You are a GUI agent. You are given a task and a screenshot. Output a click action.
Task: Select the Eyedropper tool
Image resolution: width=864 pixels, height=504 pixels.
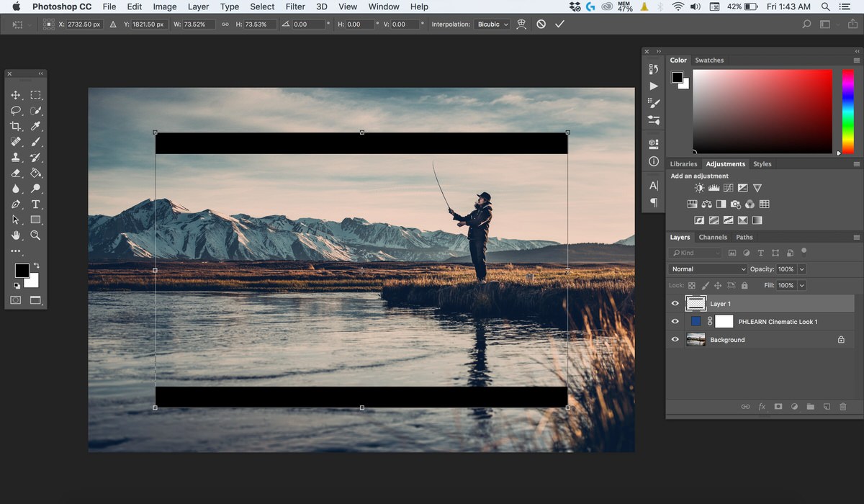point(35,126)
